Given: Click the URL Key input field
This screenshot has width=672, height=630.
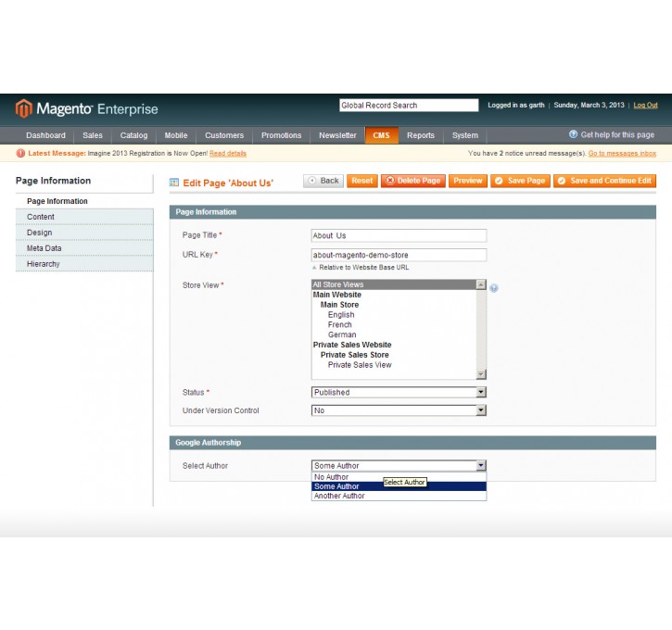Looking at the screenshot, I should click(399, 255).
